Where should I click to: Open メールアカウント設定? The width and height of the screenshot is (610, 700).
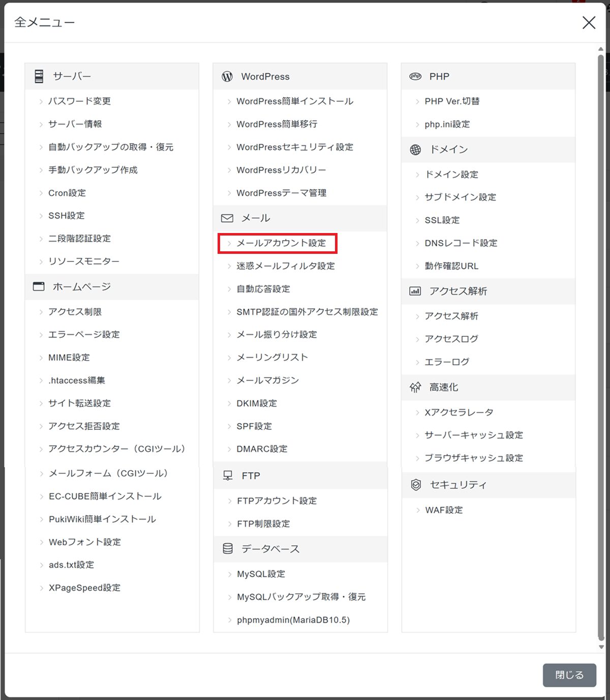[x=281, y=243]
